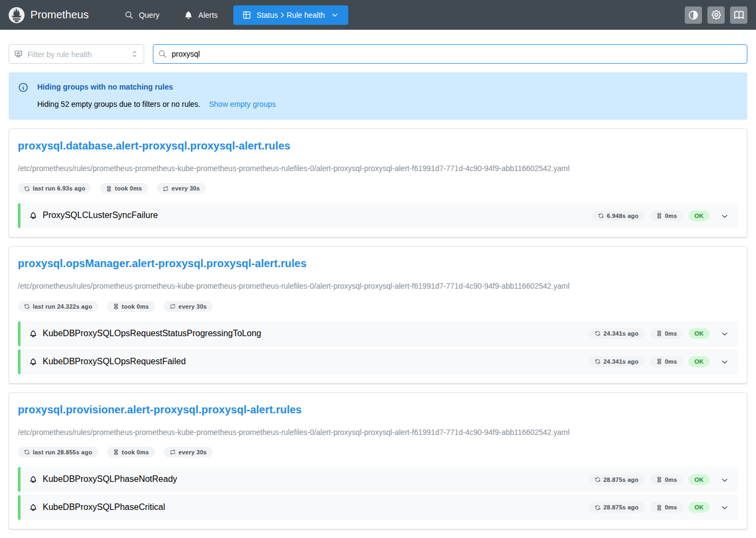
Task: Open the proxysql.opsManager alert rules group link
Action: coord(162,263)
